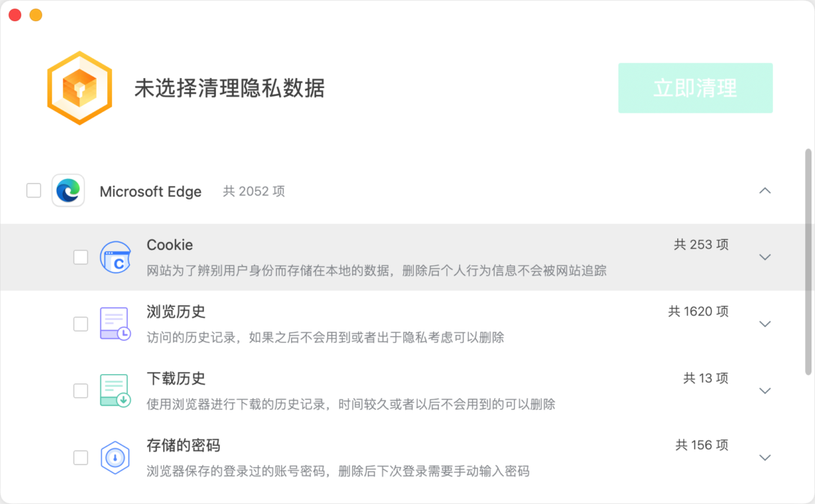Expand the 存储的密码 row chevron

coord(765,458)
